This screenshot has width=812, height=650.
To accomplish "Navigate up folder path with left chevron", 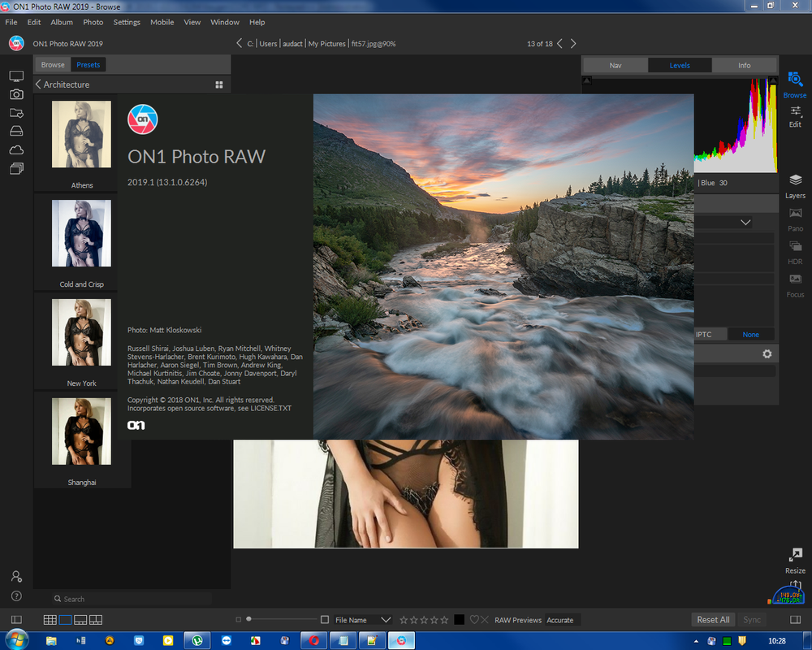I will (x=239, y=43).
